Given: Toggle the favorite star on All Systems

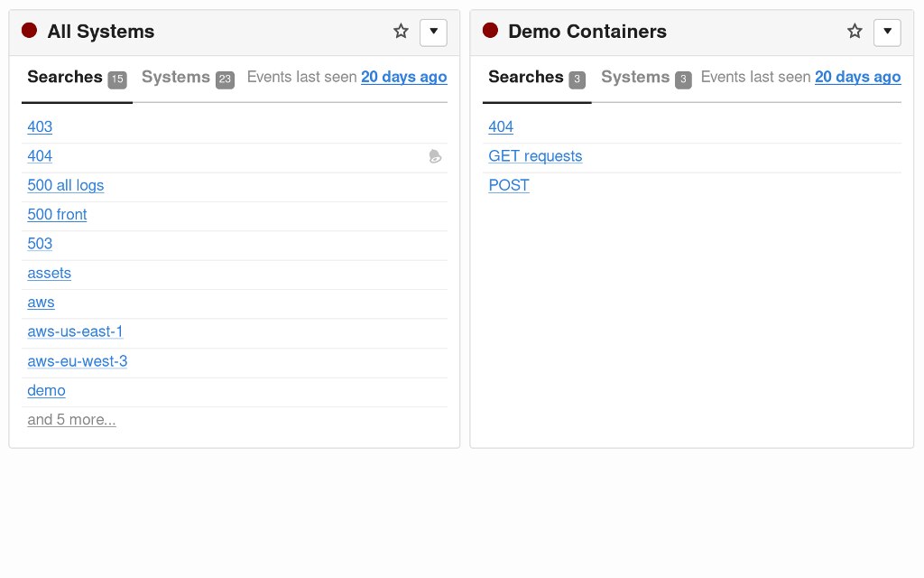Looking at the screenshot, I should pyautogui.click(x=401, y=30).
